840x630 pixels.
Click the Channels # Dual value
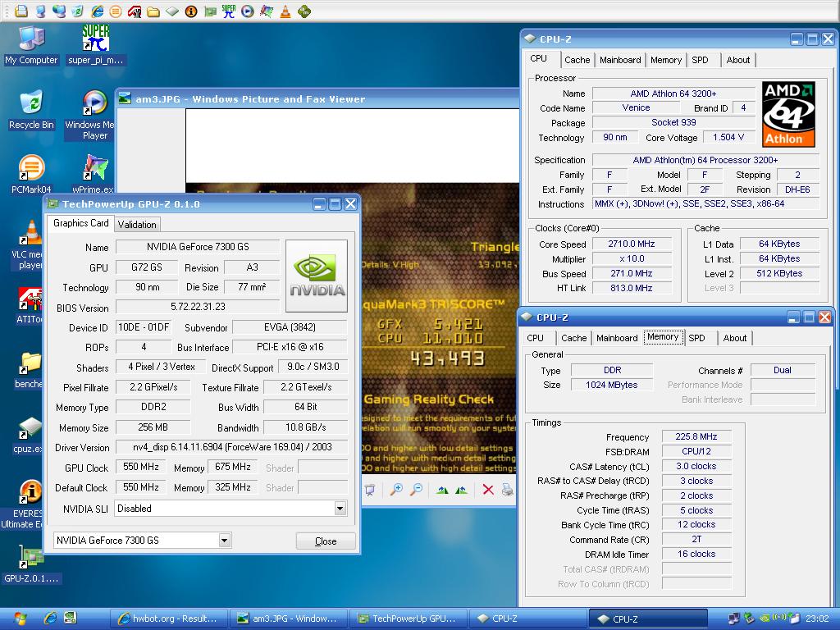[782, 370]
